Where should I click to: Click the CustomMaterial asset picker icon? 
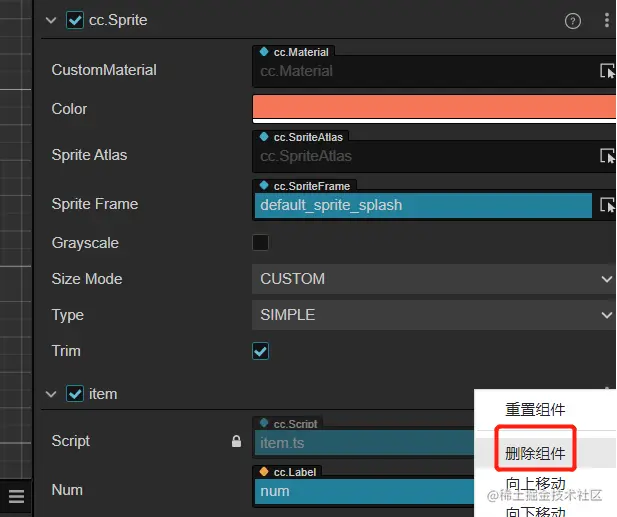[607, 71]
